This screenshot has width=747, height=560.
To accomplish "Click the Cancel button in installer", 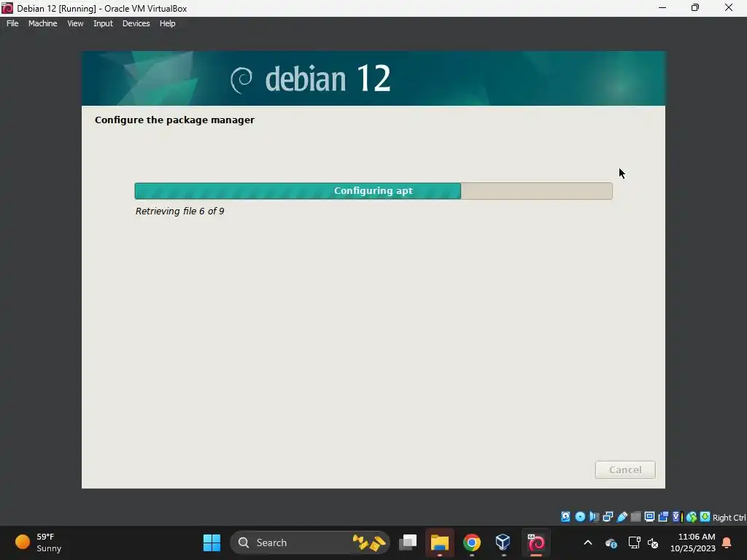I will pyautogui.click(x=625, y=470).
